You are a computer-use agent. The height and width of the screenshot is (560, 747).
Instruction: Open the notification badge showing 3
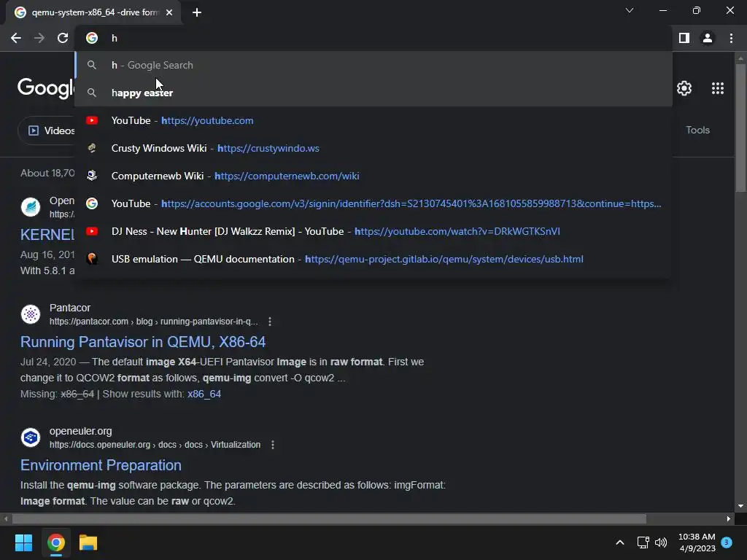pyautogui.click(x=727, y=542)
